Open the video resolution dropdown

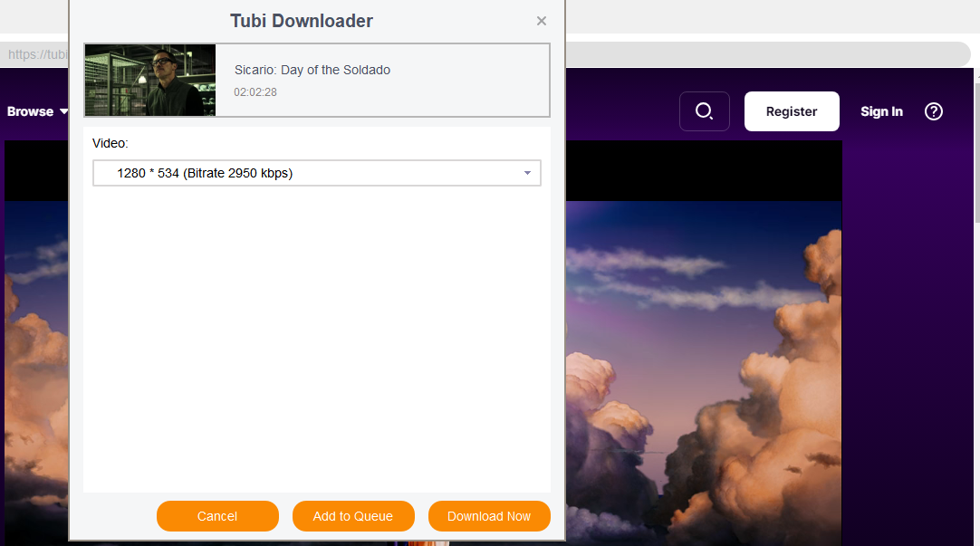(317, 173)
